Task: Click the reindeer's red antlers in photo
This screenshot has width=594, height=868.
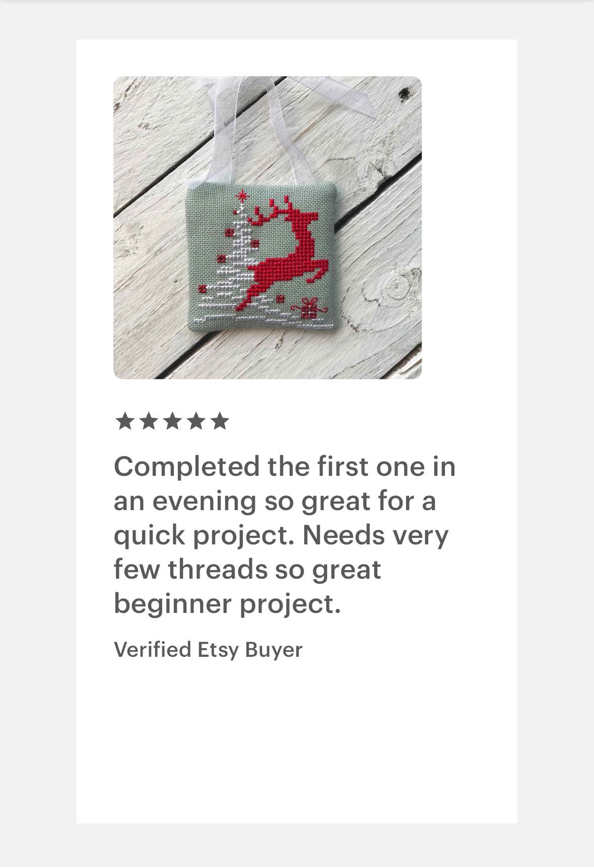Action: tap(272, 211)
